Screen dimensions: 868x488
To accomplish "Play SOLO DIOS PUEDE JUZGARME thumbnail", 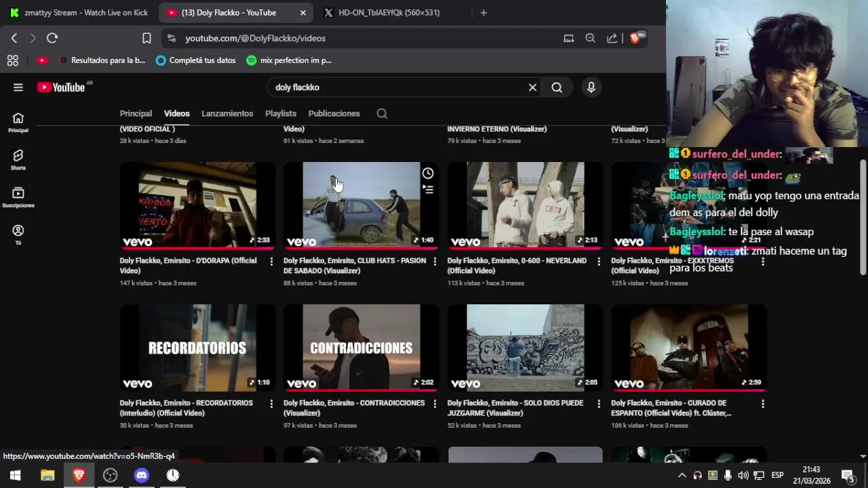I will click(525, 348).
